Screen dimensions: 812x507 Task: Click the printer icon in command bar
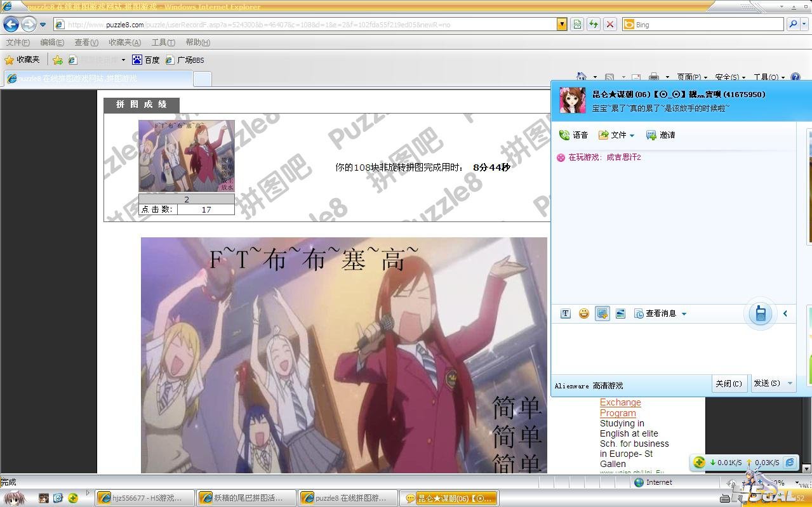click(654, 77)
